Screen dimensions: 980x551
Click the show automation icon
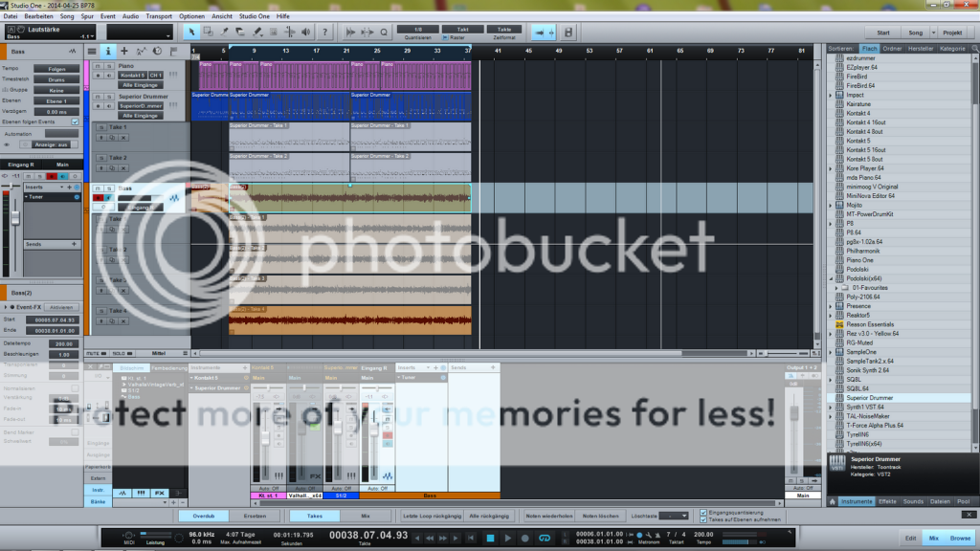[141, 52]
